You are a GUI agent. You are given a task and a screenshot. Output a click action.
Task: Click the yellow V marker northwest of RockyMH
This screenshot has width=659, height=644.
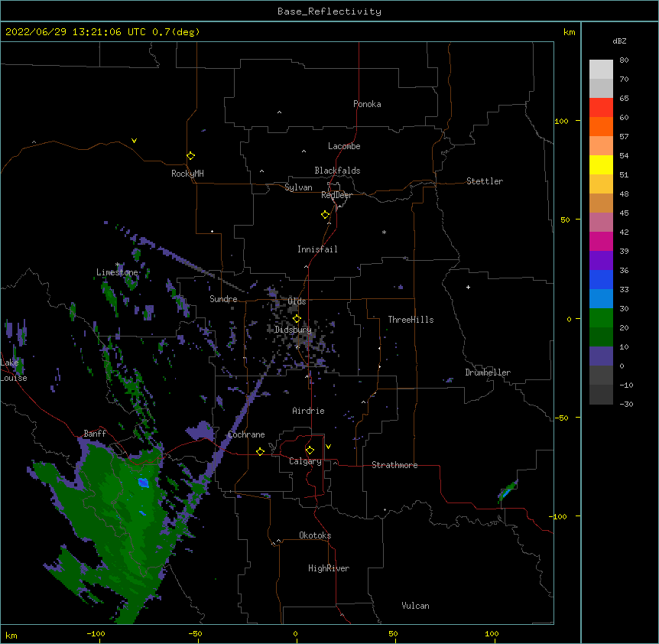tap(134, 141)
